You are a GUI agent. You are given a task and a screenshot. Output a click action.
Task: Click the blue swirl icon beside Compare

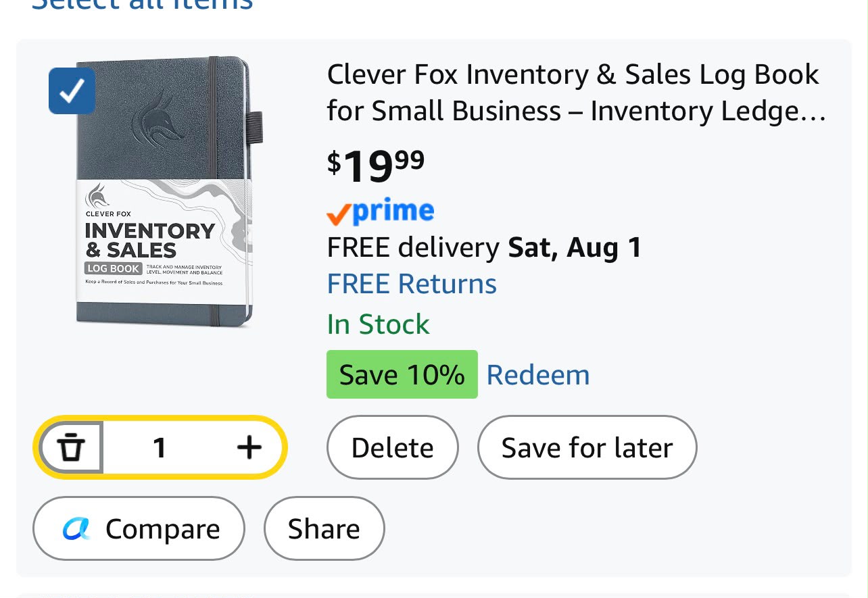(76, 528)
